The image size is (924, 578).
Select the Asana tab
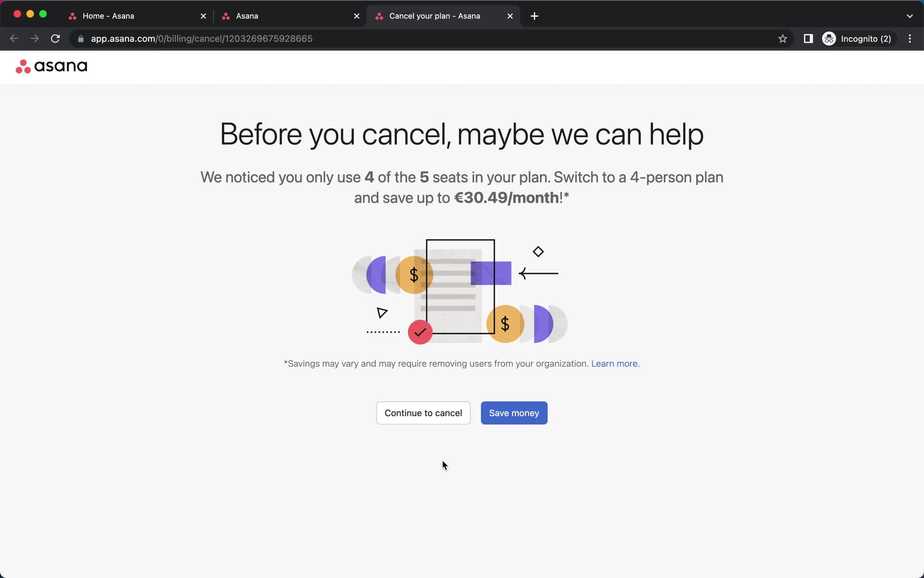coord(291,15)
